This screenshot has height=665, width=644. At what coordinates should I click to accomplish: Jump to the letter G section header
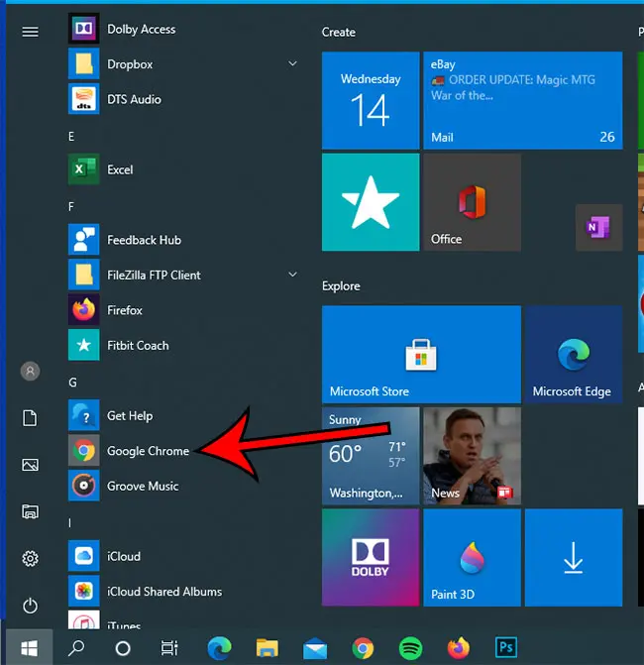coord(72,382)
